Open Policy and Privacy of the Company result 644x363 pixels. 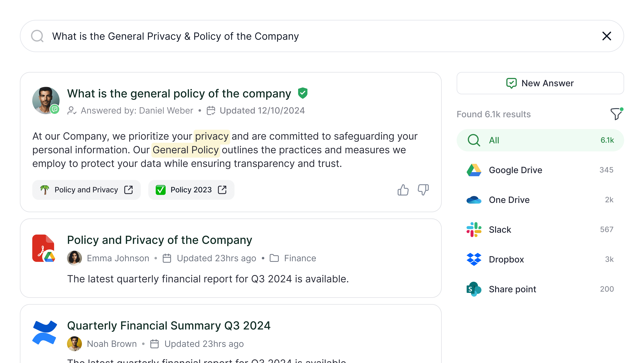159,240
